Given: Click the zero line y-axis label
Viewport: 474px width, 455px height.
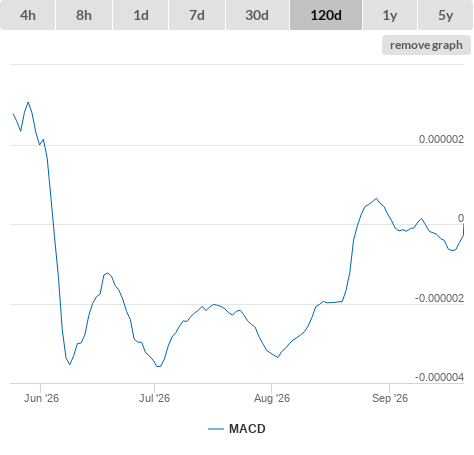Looking at the screenshot, I should point(461,218).
